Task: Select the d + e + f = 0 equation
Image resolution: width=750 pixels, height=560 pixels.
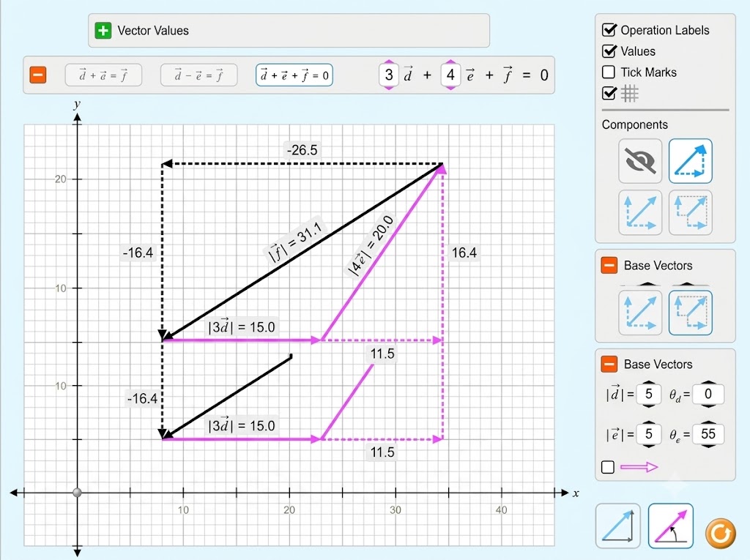Action: [x=294, y=75]
